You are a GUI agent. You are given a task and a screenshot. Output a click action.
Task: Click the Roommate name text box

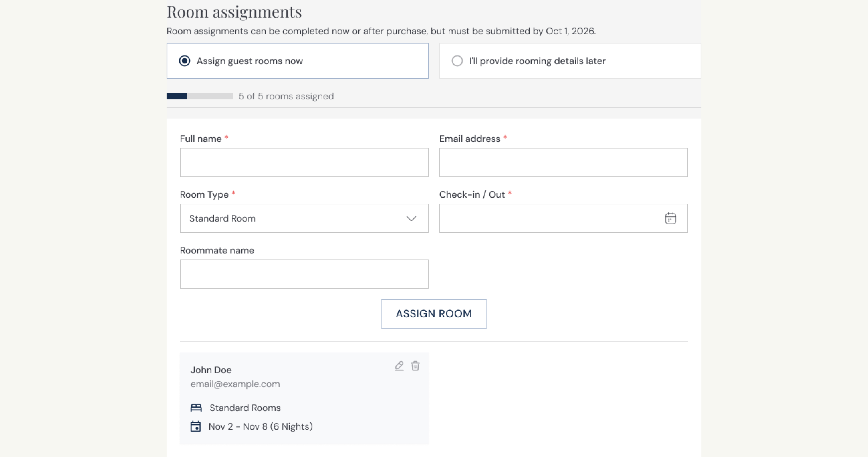tap(304, 274)
